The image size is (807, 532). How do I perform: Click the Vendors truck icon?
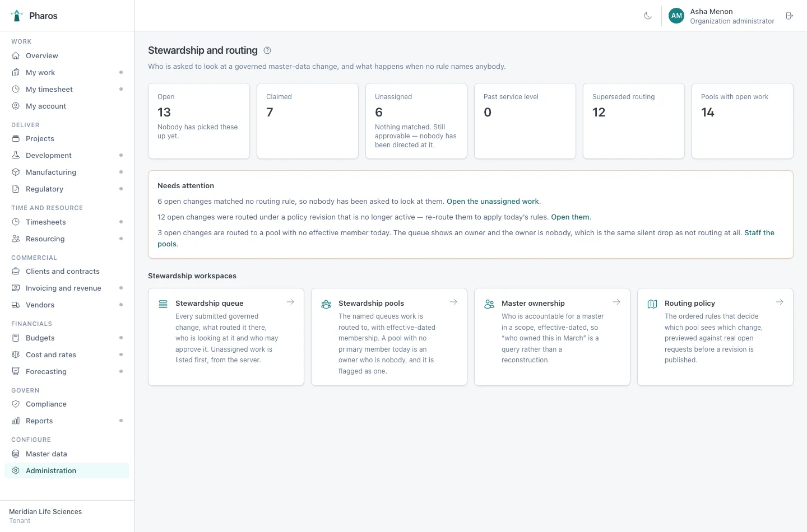click(x=16, y=305)
